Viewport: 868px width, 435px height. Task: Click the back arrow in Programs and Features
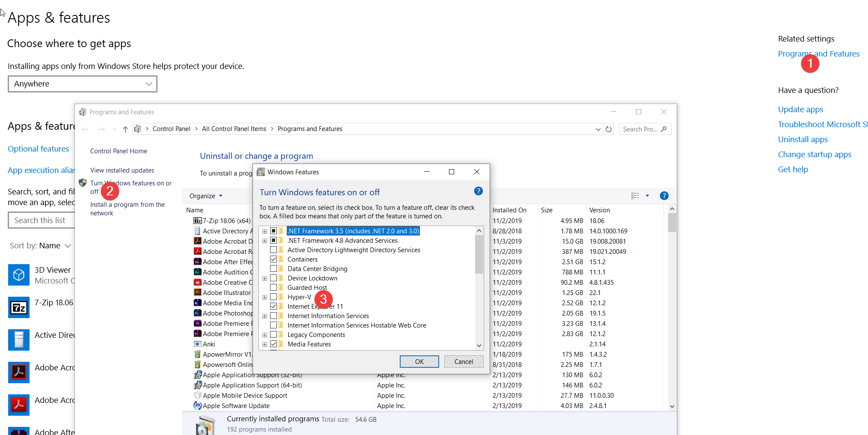click(x=85, y=129)
